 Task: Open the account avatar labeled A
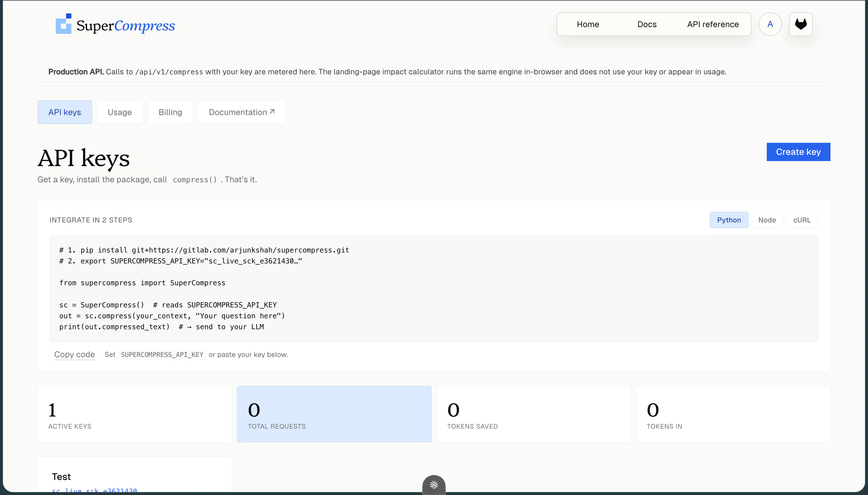[770, 24]
